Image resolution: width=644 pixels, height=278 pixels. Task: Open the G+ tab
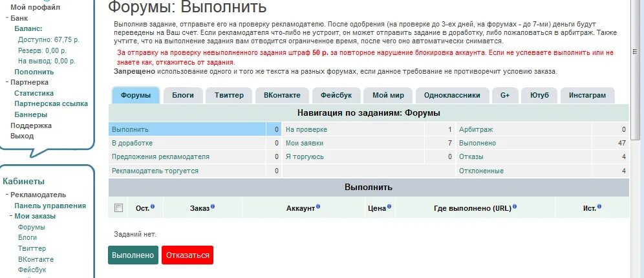click(505, 95)
